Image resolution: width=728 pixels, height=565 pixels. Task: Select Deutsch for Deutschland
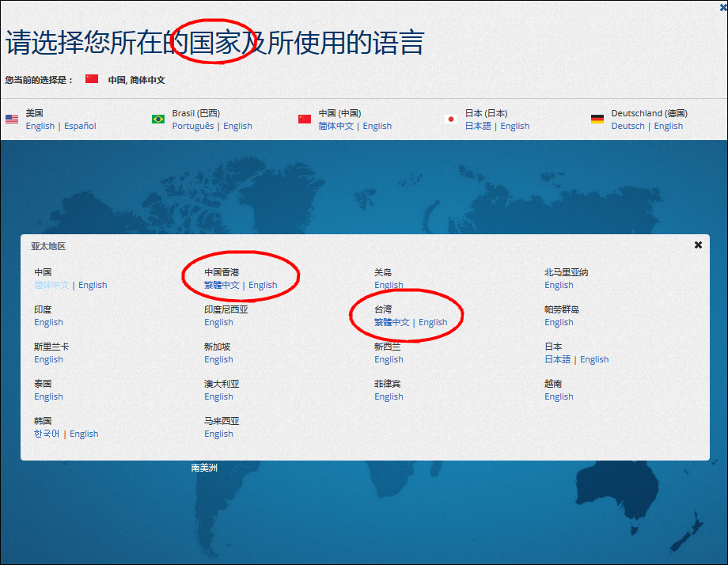click(628, 126)
